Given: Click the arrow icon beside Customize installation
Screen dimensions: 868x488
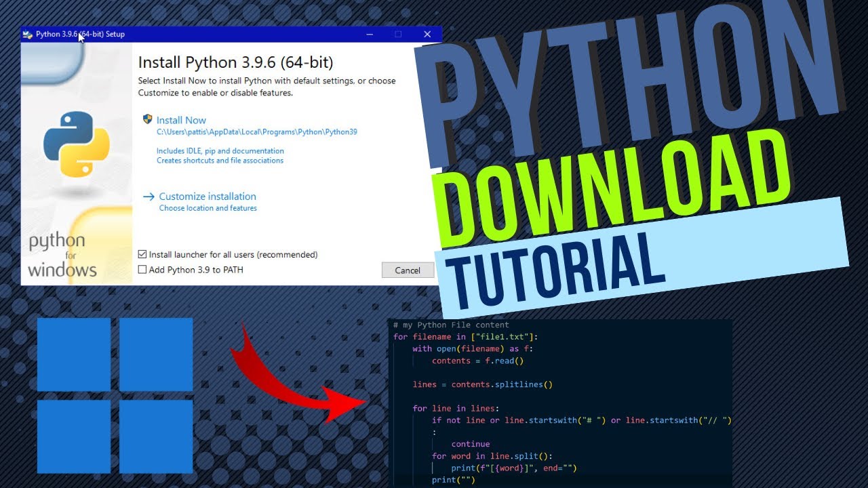Looking at the screenshot, I should click(149, 197).
